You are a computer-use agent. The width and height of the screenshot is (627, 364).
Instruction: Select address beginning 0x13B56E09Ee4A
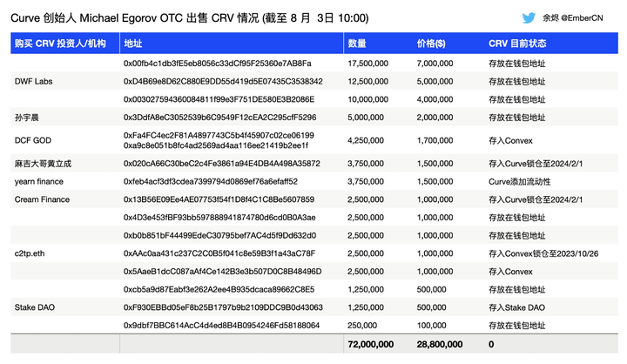pos(219,199)
